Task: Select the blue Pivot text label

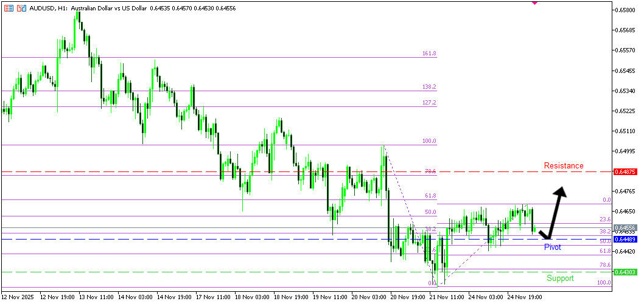Action: click(552, 247)
